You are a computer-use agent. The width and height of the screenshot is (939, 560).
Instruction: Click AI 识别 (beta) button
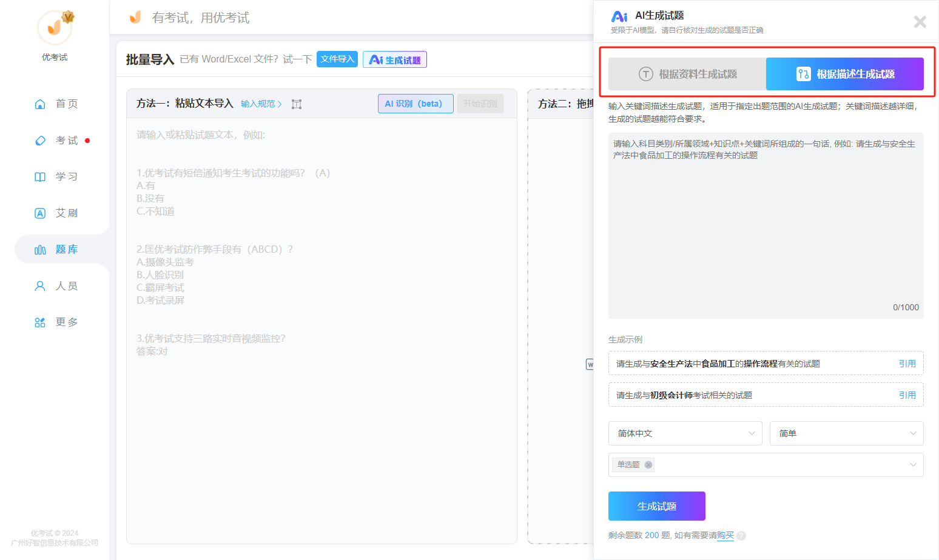click(416, 104)
